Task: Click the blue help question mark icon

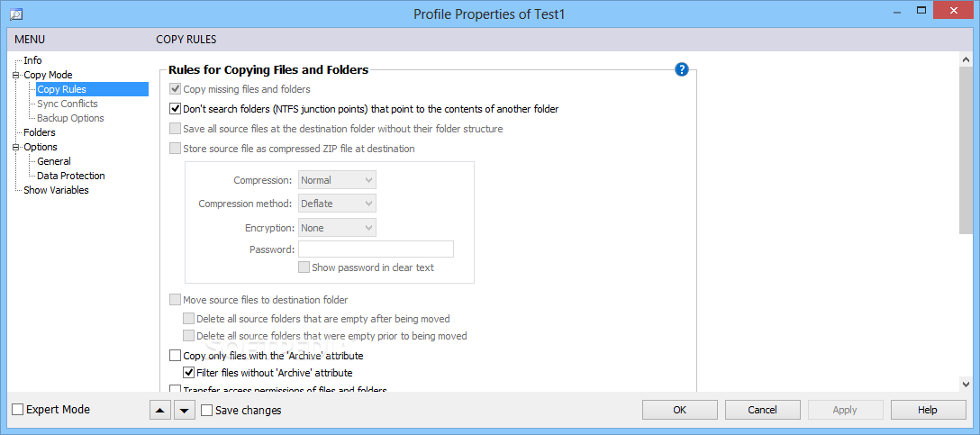Action: [x=681, y=69]
